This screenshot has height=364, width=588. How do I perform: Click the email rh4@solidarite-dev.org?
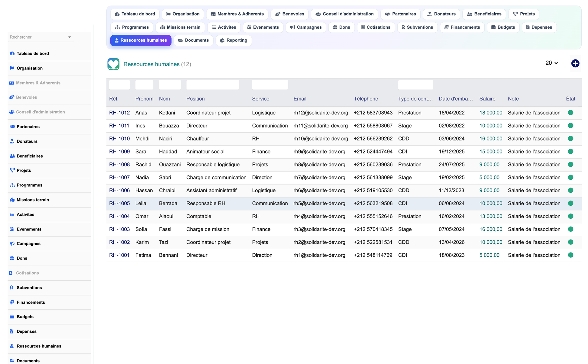click(319, 216)
